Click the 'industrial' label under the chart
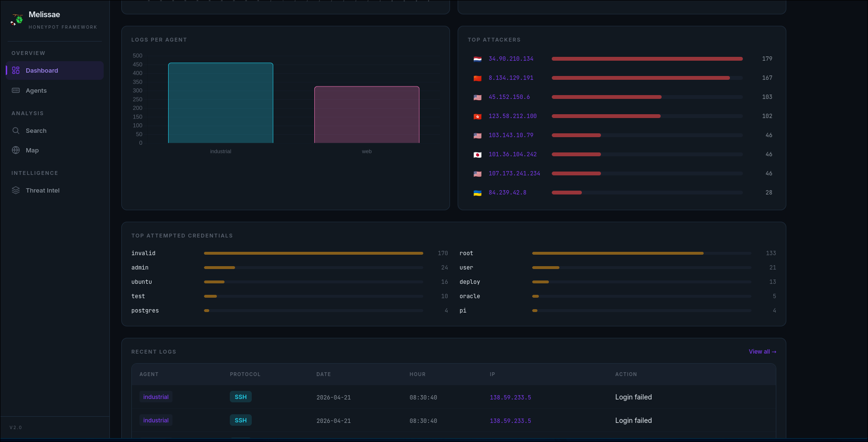This screenshot has width=868, height=442. [221, 151]
